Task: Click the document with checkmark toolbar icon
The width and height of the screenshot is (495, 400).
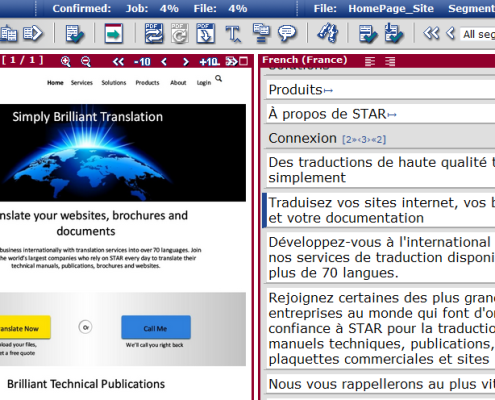Action: click(75, 33)
